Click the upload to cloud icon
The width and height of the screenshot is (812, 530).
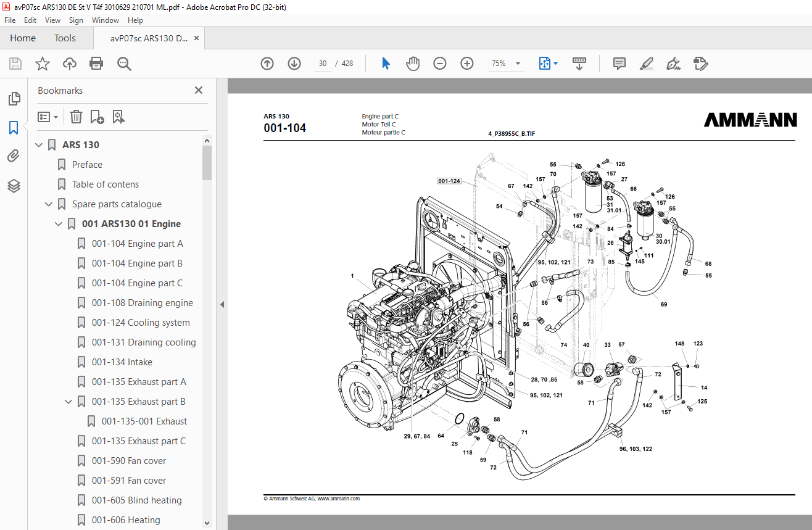[x=70, y=64]
